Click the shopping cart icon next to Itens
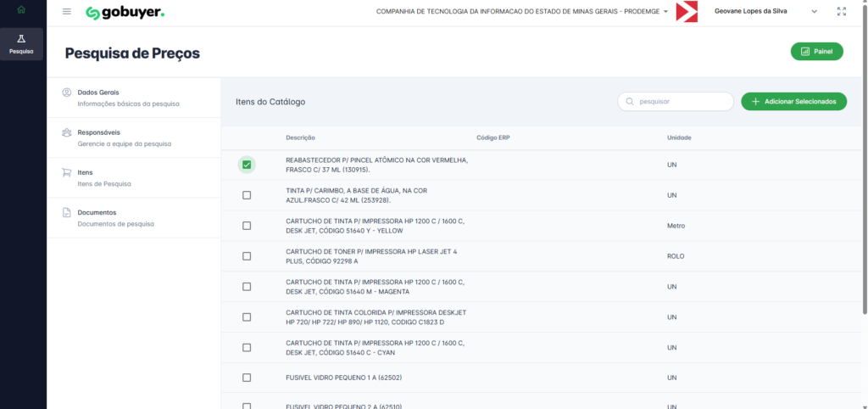Viewport: 868px width, 409px height. (x=66, y=172)
